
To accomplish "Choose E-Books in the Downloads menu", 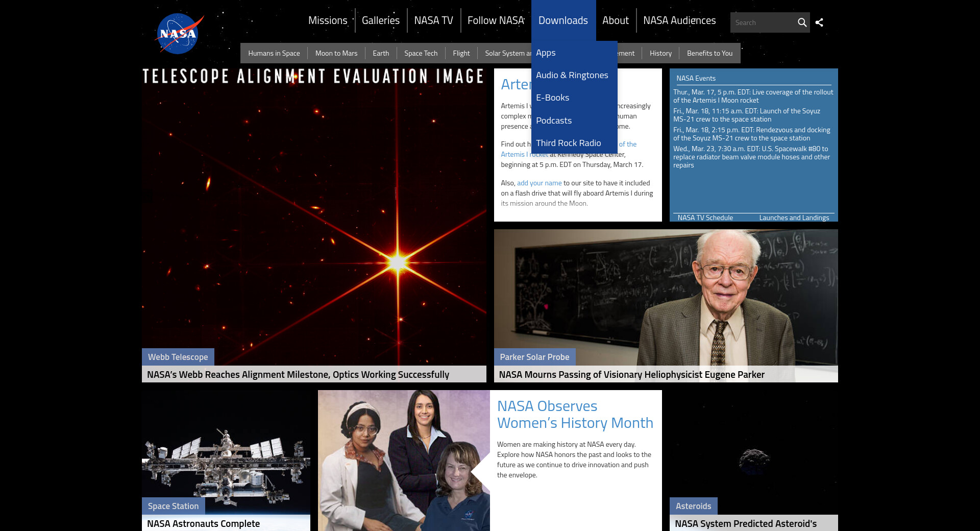I will coord(574,98).
